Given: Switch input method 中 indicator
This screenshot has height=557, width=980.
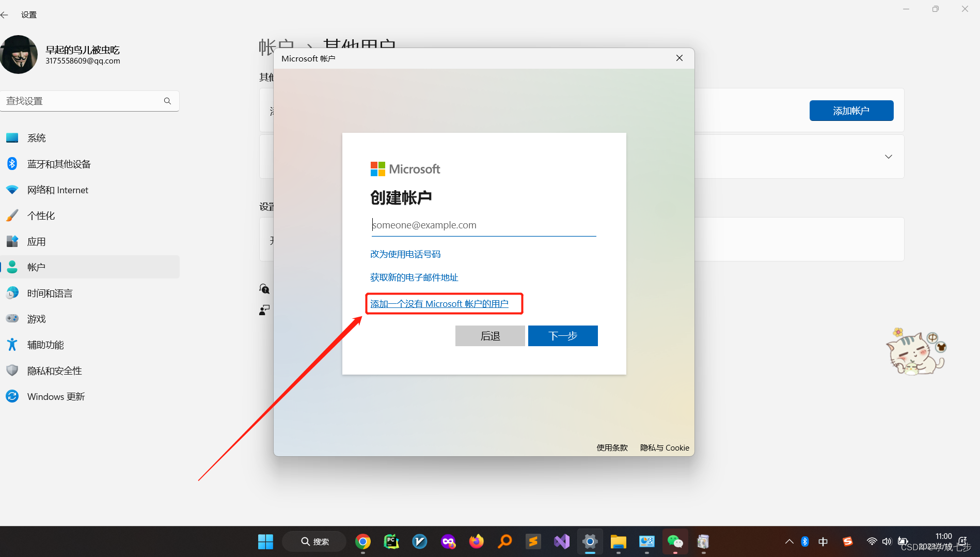Looking at the screenshot, I should coord(823,541).
